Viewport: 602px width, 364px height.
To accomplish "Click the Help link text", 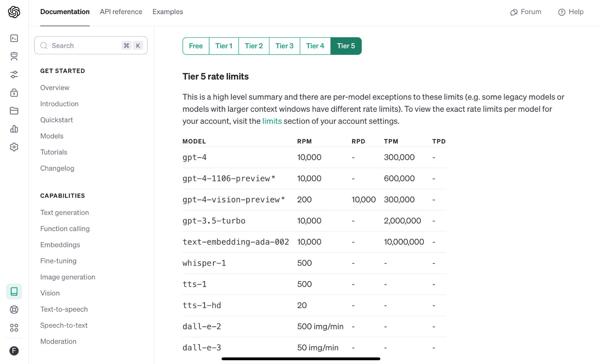I will (x=576, y=12).
